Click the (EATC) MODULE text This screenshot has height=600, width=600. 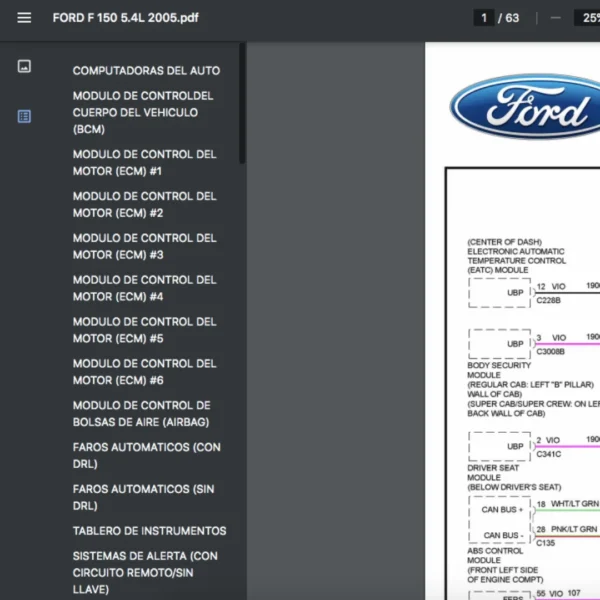[497, 270]
